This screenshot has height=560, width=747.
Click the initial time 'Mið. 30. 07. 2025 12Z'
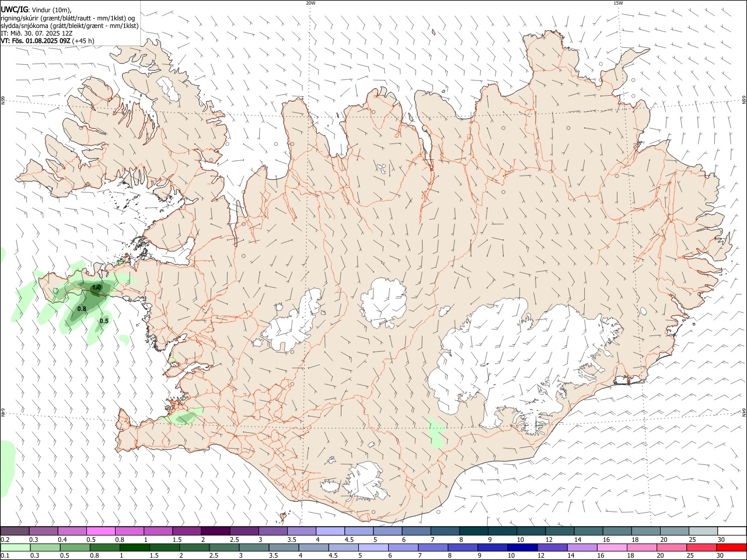tap(41, 33)
